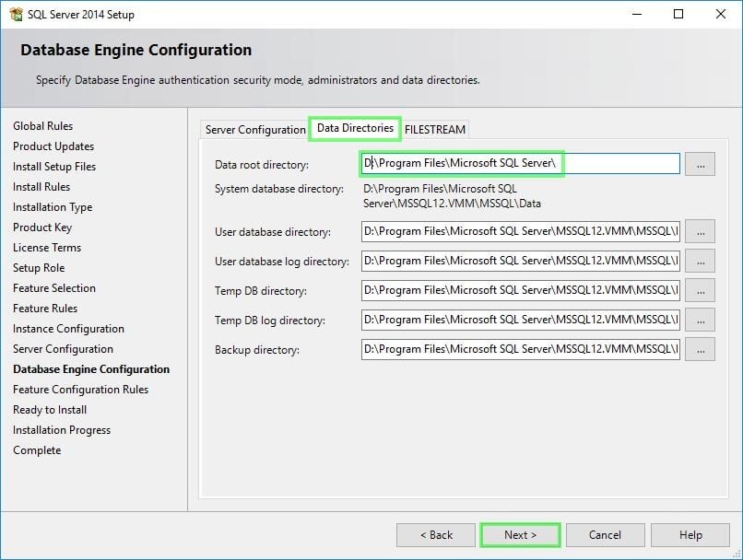Cancel the SQL Server setup
Viewport: 743px width, 560px height.
(605, 535)
